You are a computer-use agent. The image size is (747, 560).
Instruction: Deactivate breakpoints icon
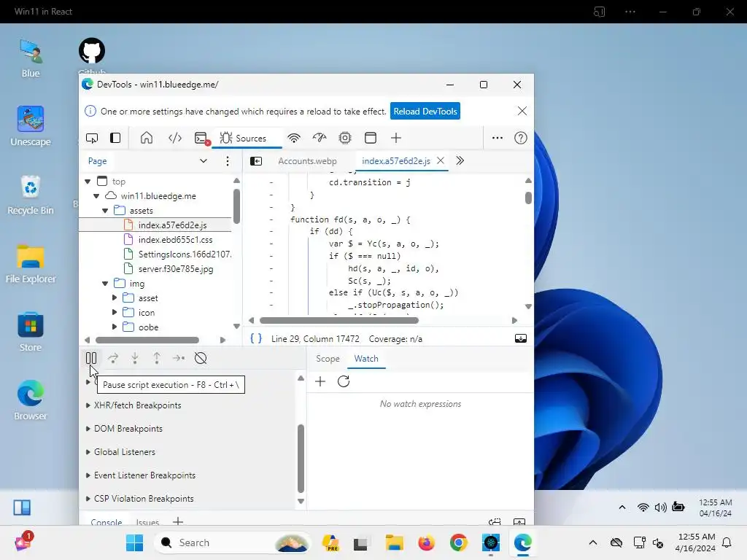click(201, 358)
